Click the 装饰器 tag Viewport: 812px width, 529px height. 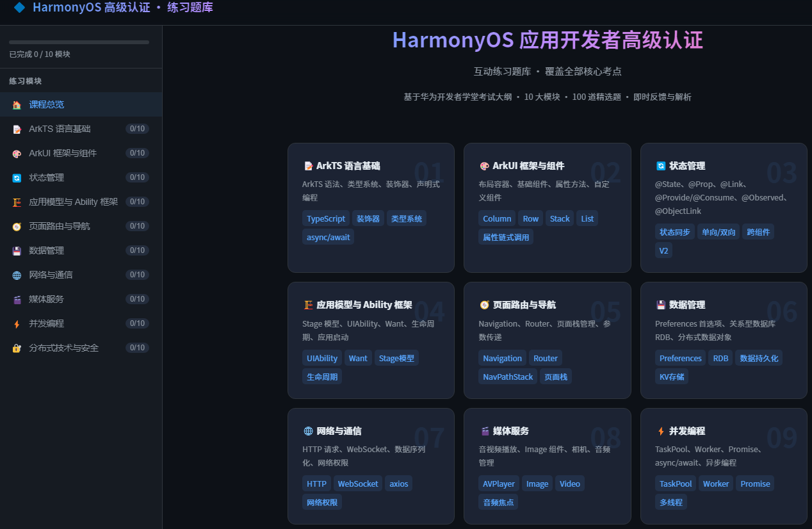pos(368,218)
